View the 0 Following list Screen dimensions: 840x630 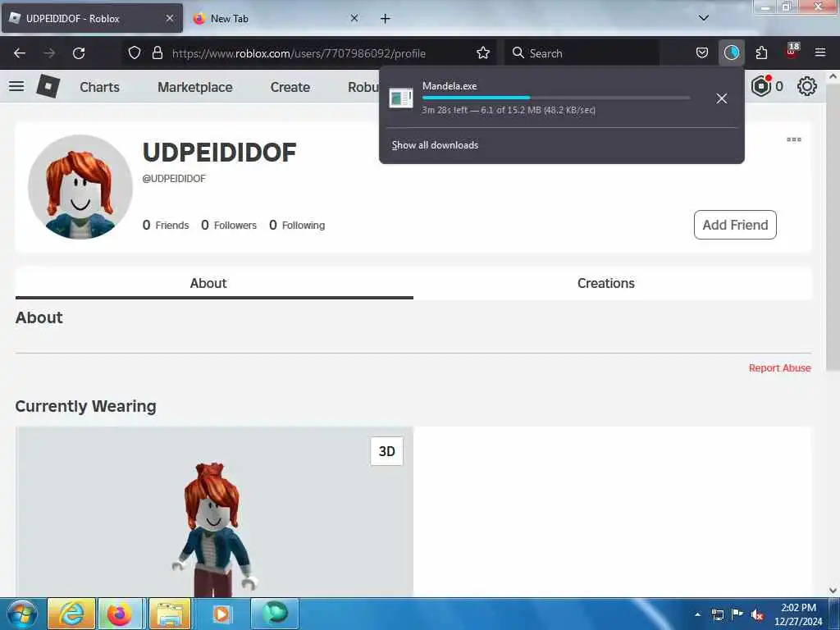[297, 225]
